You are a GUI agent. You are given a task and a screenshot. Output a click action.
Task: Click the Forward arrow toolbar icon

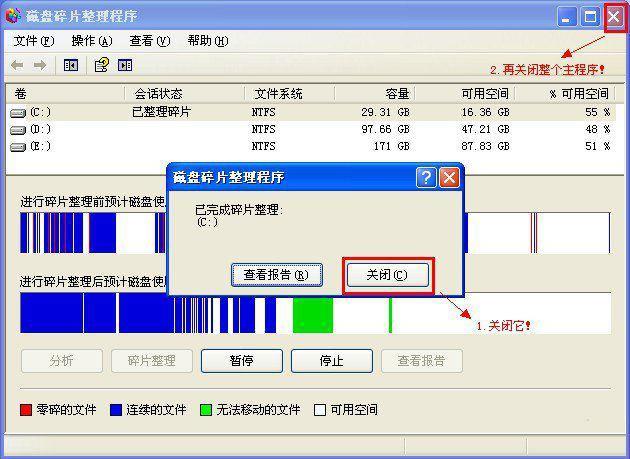coord(39,65)
